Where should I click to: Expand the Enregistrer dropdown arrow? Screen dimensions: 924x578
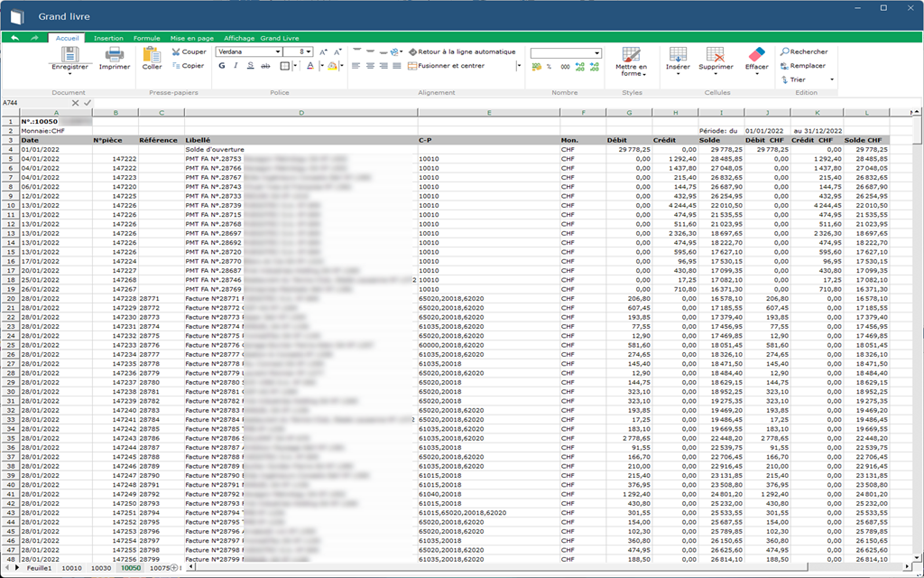pyautogui.click(x=69, y=74)
